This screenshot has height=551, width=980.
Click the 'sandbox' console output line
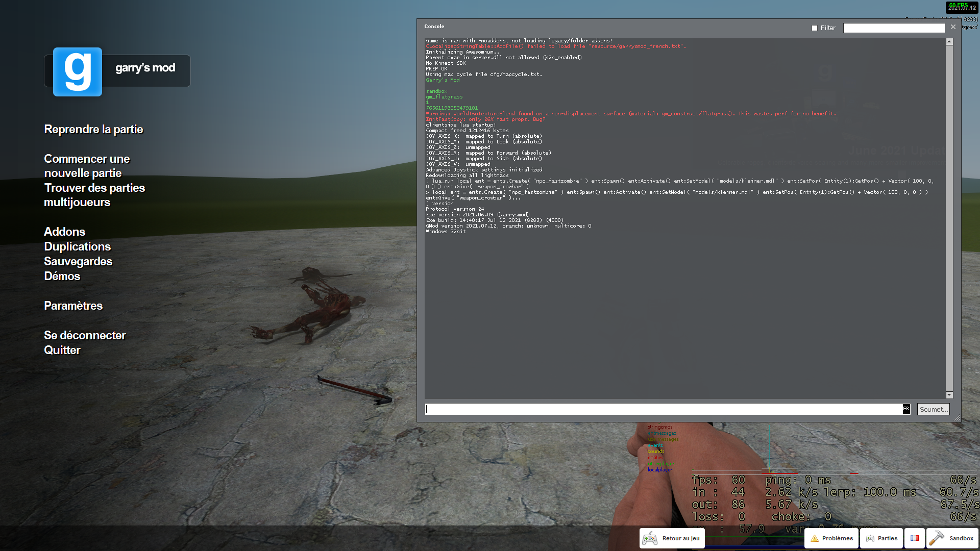436,91
